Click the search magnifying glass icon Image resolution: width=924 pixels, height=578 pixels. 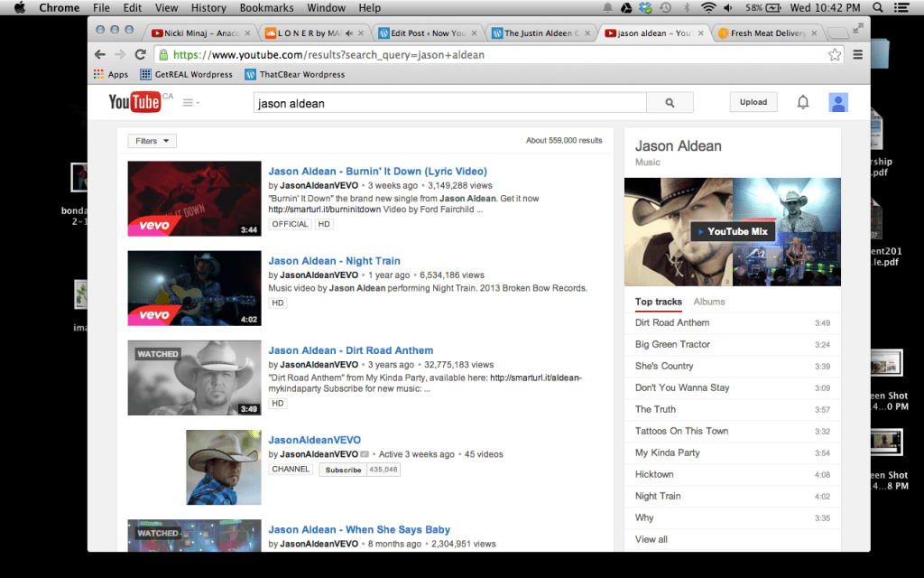(670, 102)
